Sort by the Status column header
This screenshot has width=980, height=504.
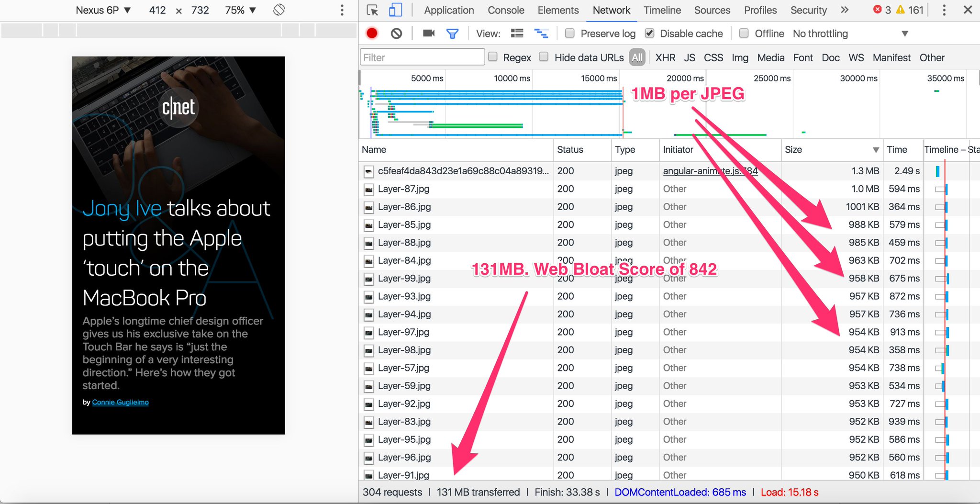click(582, 149)
